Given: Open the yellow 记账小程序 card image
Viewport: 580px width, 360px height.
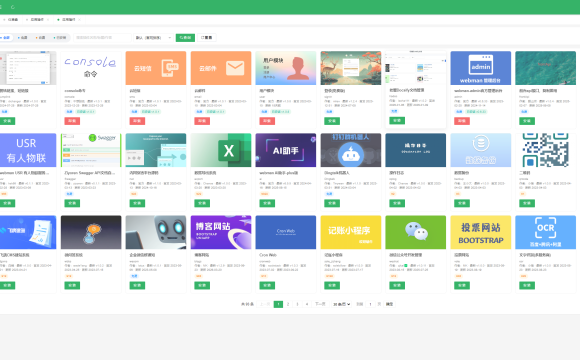Looking at the screenshot, I should [351, 232].
